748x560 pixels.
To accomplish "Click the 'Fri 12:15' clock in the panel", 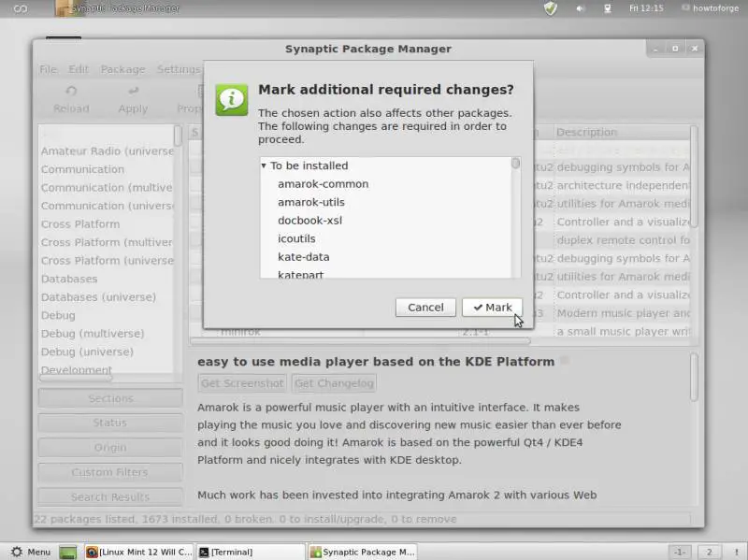I will click(x=646, y=8).
